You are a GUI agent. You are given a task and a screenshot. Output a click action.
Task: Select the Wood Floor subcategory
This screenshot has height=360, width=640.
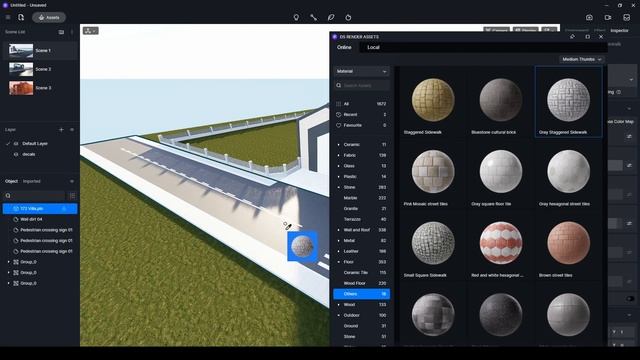point(361,283)
